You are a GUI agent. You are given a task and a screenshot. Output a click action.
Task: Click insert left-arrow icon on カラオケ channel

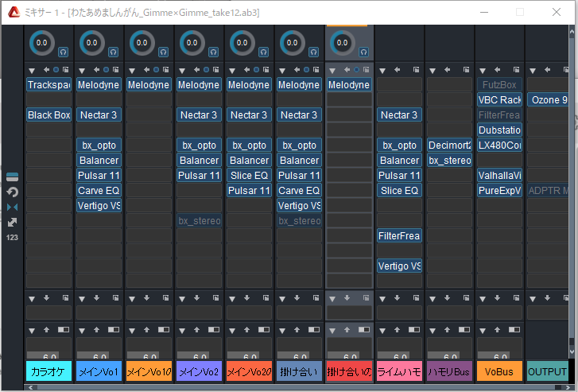(x=46, y=69)
